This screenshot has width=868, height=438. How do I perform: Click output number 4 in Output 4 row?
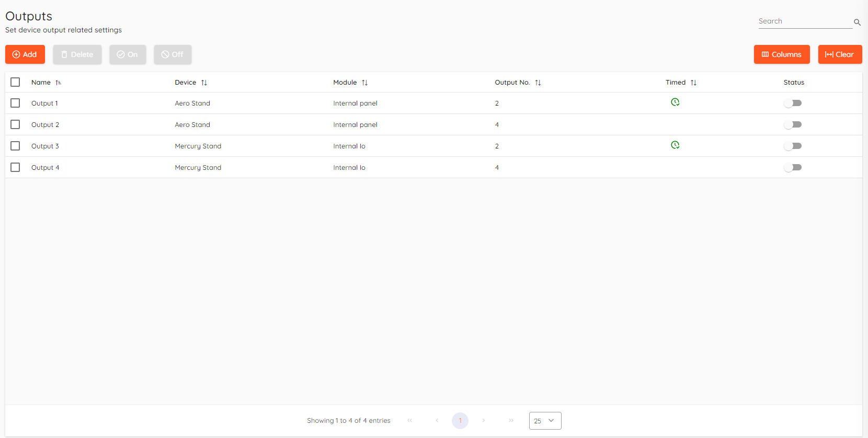tap(497, 168)
